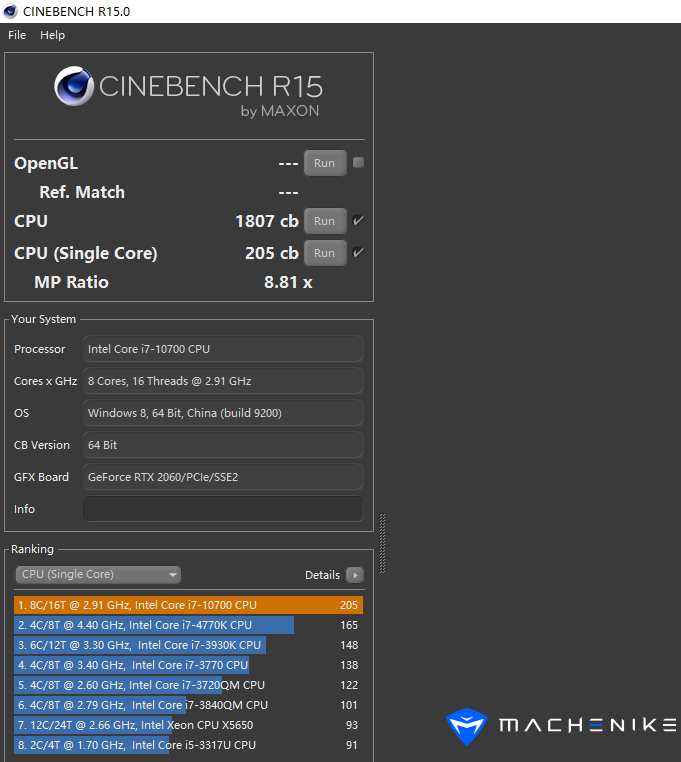The image size is (681, 762).
Task: Click the Details label in Ranking
Action: click(322, 575)
